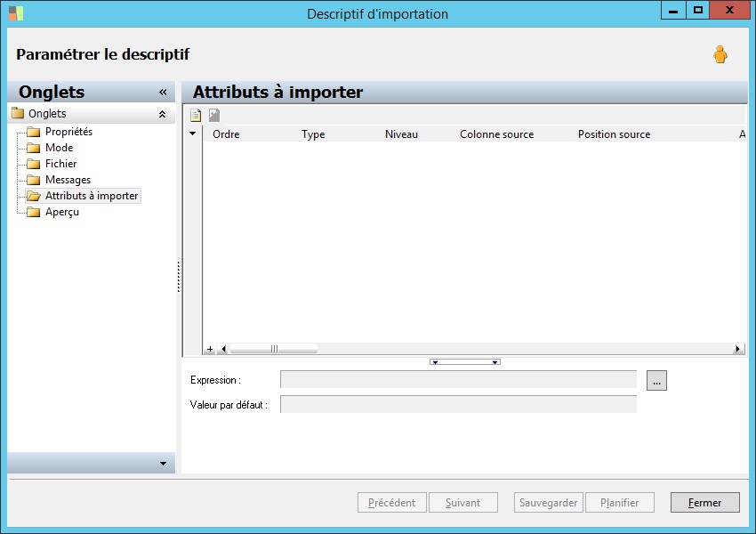Click the Colonne source column header
Image resolution: width=756 pixels, height=534 pixels.
click(x=496, y=134)
